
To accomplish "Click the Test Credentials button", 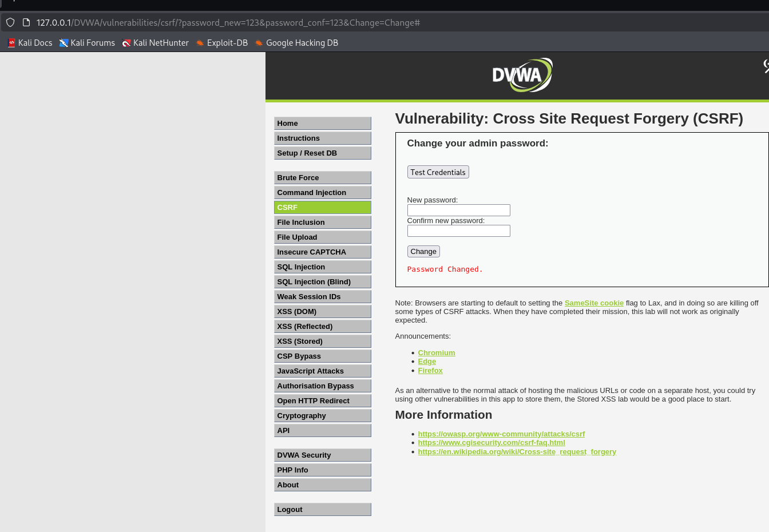I will pyautogui.click(x=438, y=172).
